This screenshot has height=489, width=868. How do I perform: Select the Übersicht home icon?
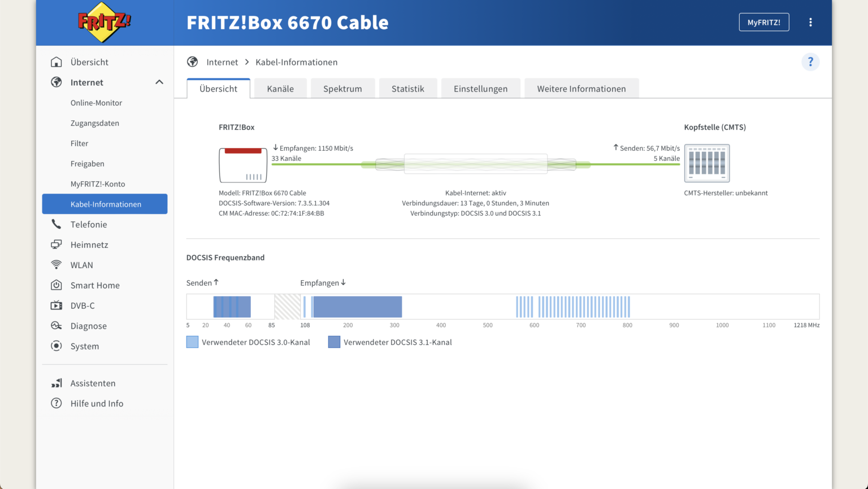tap(57, 62)
